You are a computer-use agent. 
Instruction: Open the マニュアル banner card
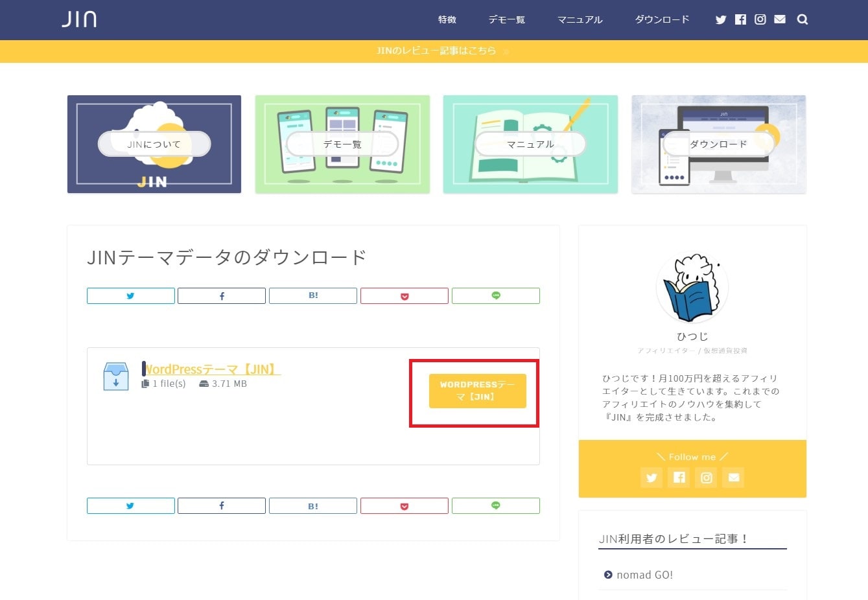[530, 144]
